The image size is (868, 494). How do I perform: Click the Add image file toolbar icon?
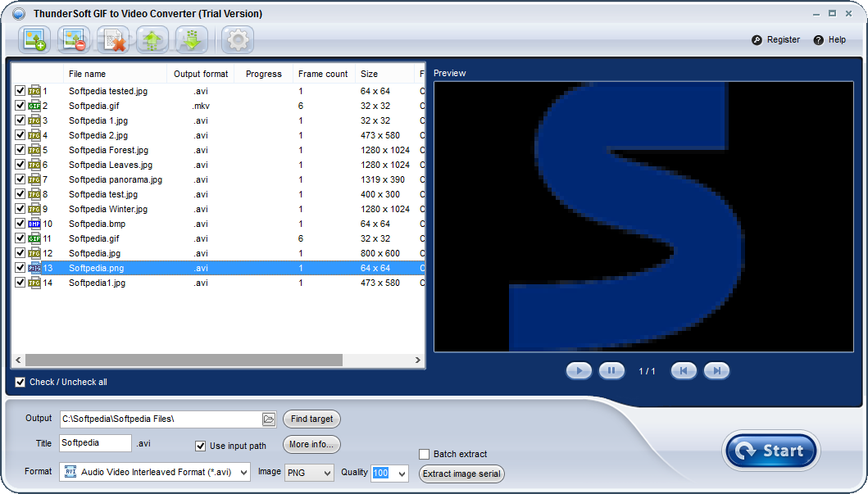pyautogui.click(x=34, y=40)
